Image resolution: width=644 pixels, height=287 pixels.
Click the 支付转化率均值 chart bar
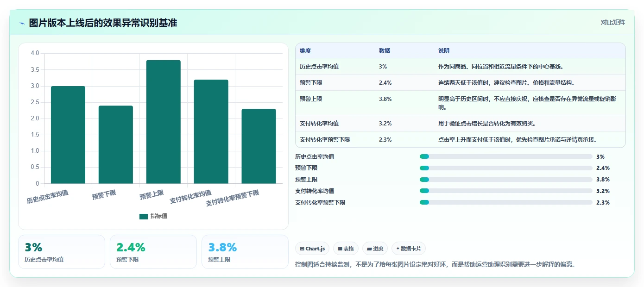[x=211, y=131]
